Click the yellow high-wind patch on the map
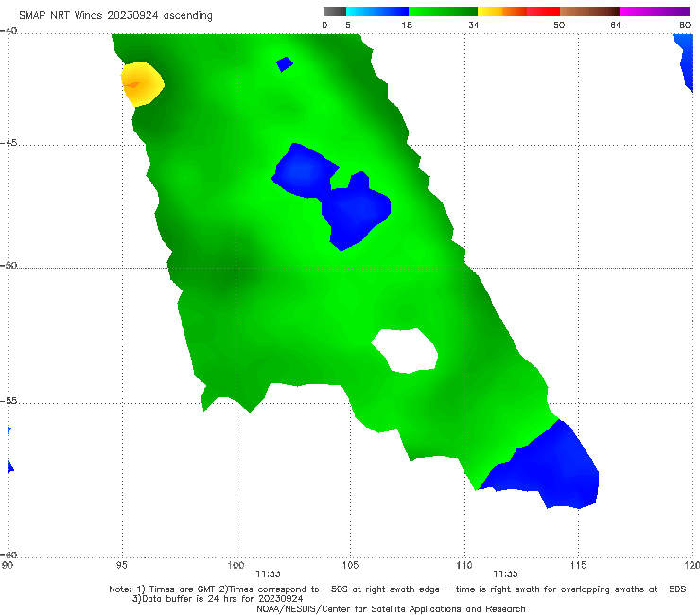This screenshot has height=615, width=700. coord(142,84)
